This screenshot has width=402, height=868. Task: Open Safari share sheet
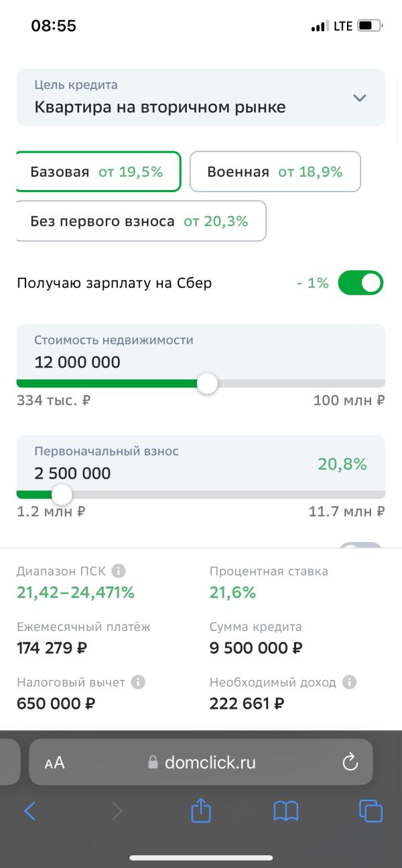(x=201, y=811)
